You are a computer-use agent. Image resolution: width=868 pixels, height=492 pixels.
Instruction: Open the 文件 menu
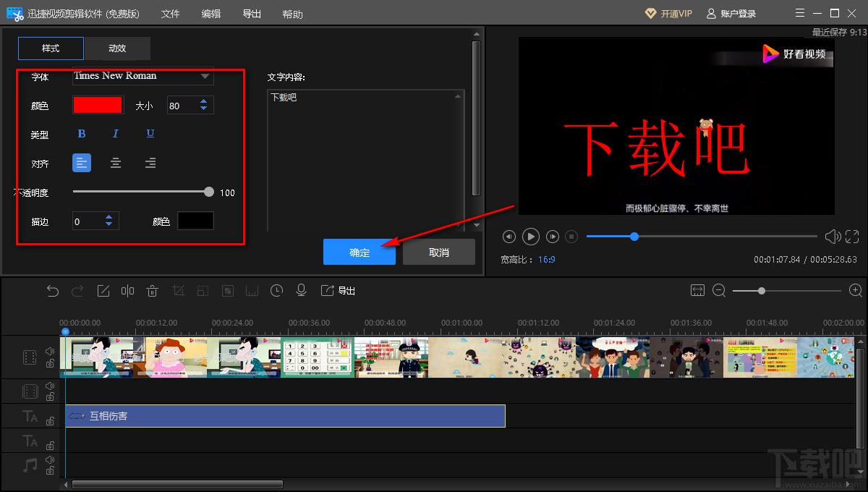click(170, 13)
